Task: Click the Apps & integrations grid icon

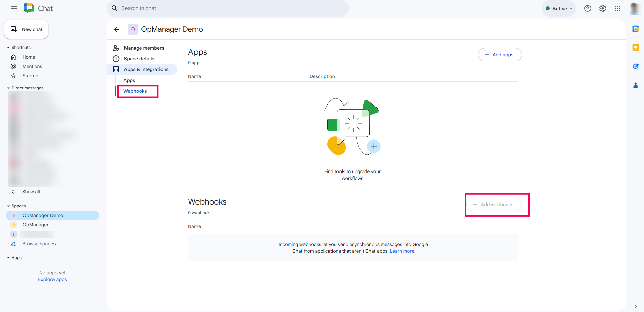Action: click(x=116, y=69)
